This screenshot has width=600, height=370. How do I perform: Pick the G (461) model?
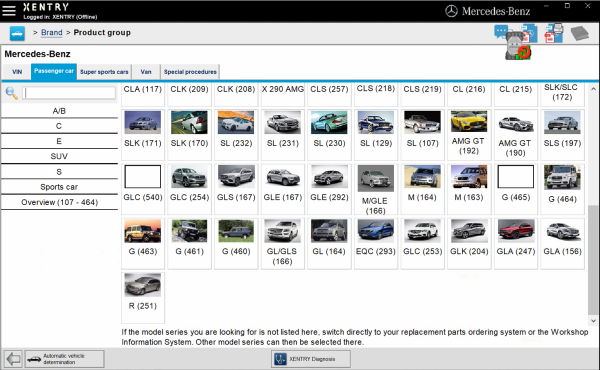[189, 243]
